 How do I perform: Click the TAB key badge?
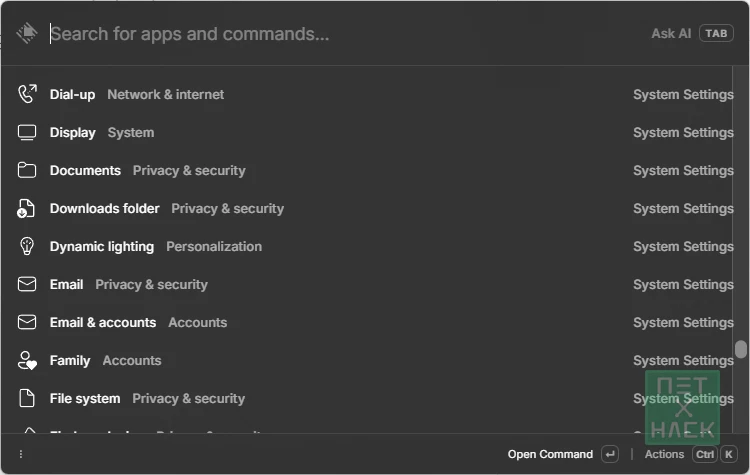[x=716, y=33]
